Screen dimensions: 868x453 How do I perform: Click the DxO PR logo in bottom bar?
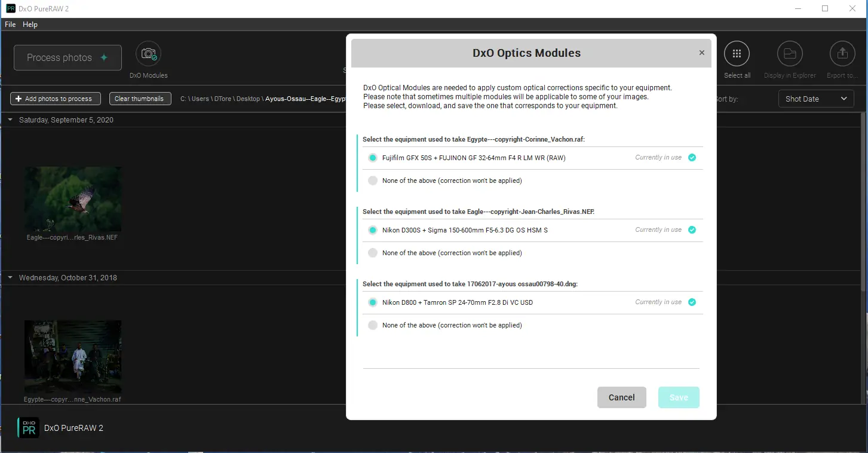tap(28, 428)
